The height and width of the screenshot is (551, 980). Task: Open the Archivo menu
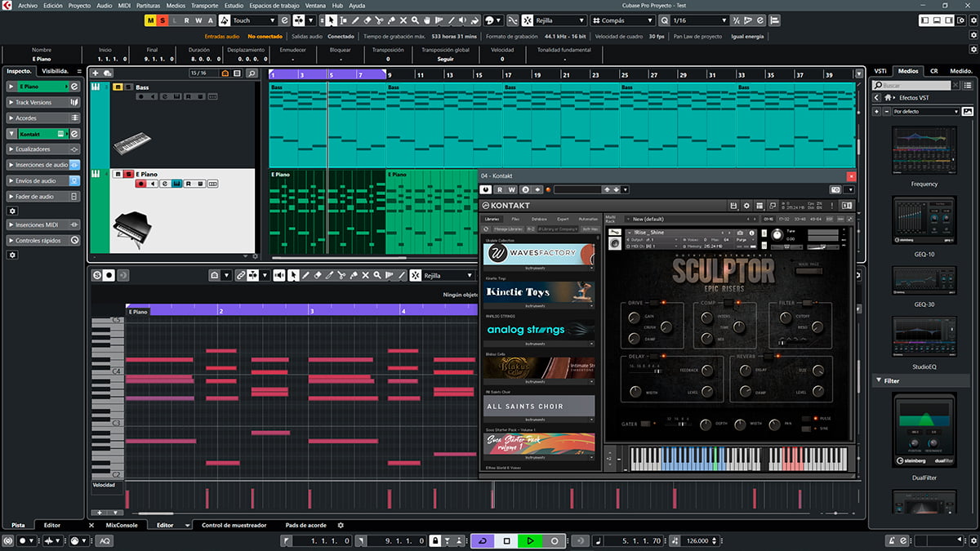27,5
